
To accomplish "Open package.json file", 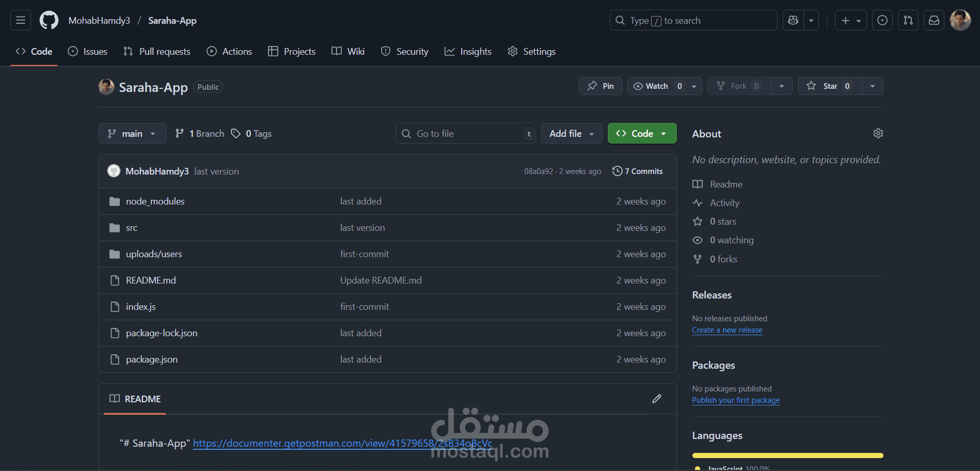I will (152, 359).
